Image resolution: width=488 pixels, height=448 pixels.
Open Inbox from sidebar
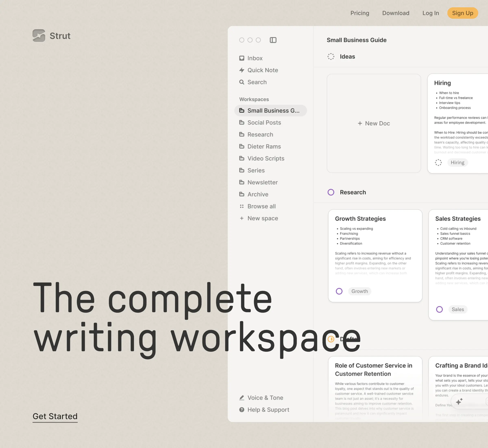click(x=254, y=58)
